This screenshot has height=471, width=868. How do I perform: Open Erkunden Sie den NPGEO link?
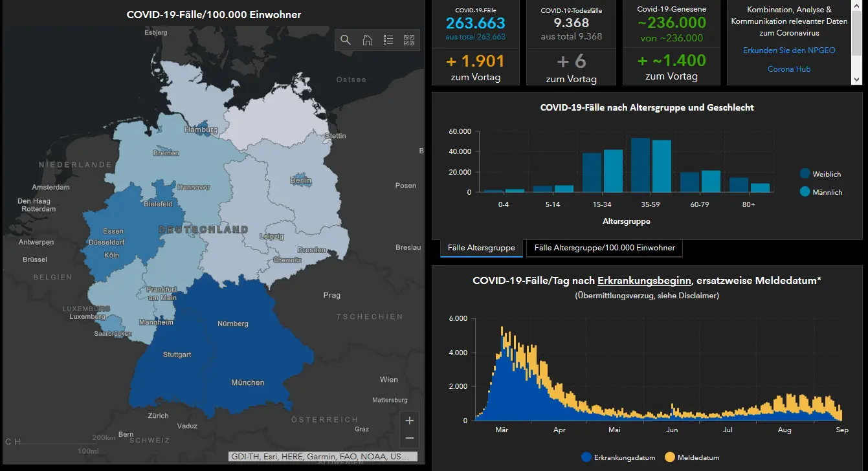pos(789,50)
